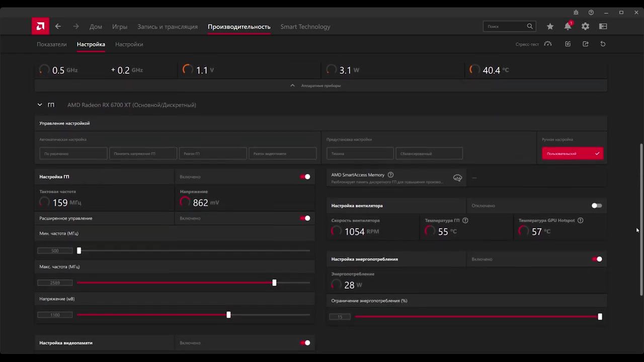Open notifications bell
This screenshot has width=644, height=362.
click(568, 26)
